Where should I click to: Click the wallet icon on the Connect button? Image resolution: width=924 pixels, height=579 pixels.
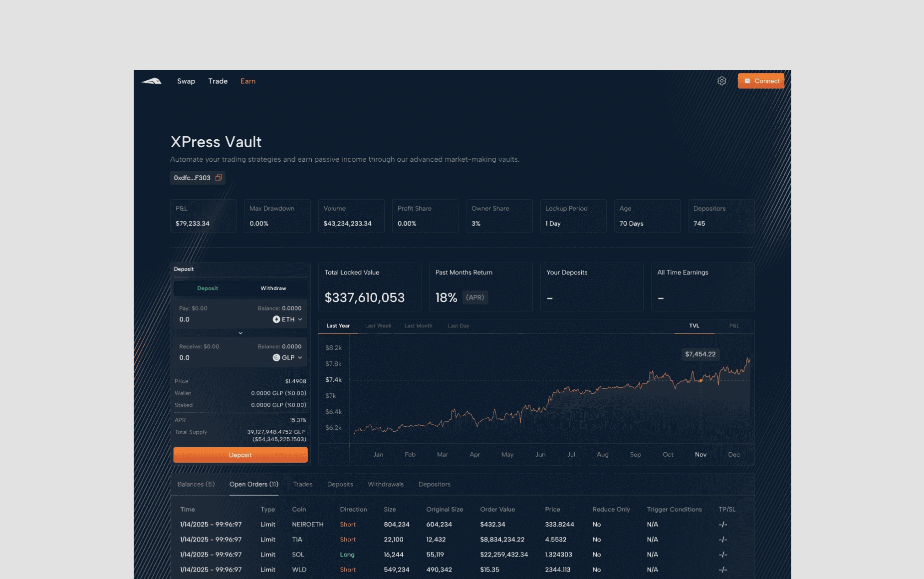tap(747, 81)
